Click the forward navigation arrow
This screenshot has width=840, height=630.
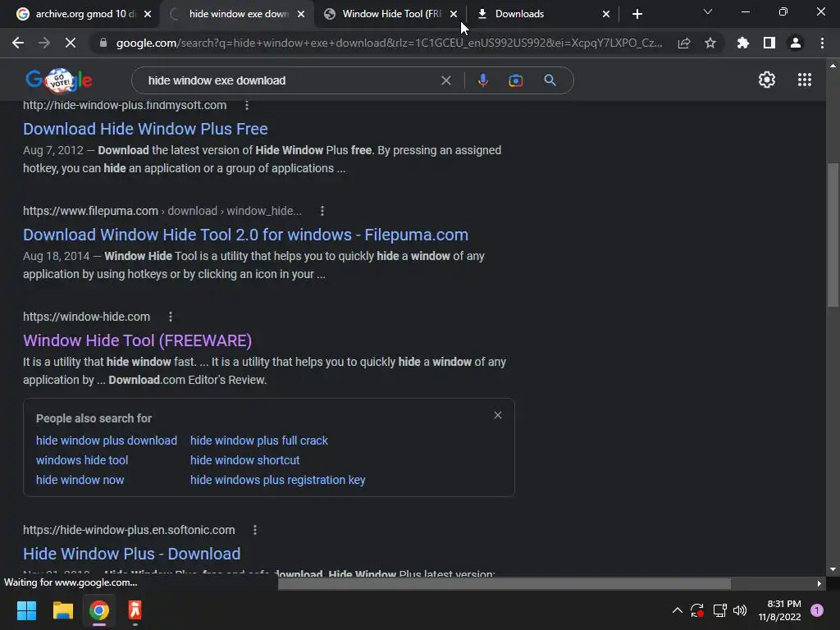[44, 43]
